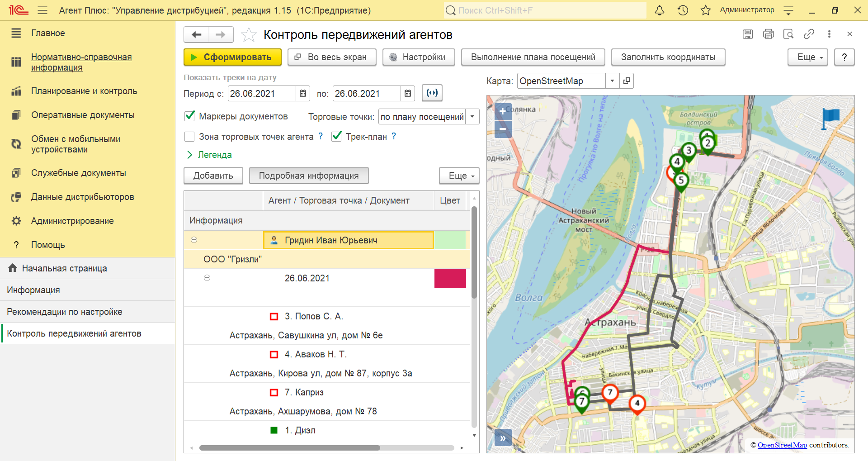Click the Добавить button

click(x=213, y=176)
